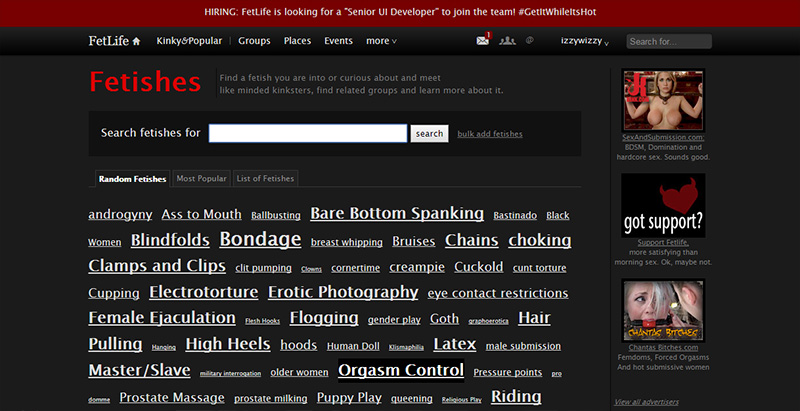Viewport: 800px width, 411px height.
Task: Open the Events navigation link
Action: (x=338, y=41)
